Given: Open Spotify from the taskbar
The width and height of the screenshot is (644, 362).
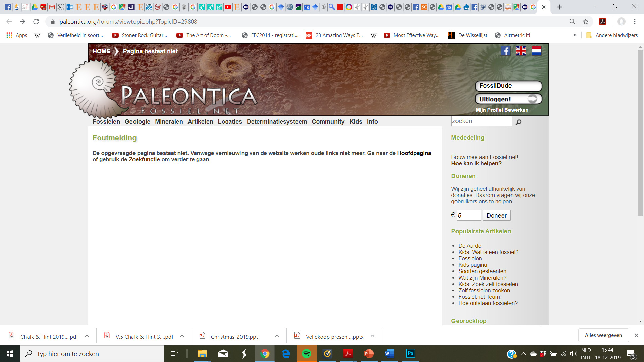Looking at the screenshot, I should coord(306,354).
